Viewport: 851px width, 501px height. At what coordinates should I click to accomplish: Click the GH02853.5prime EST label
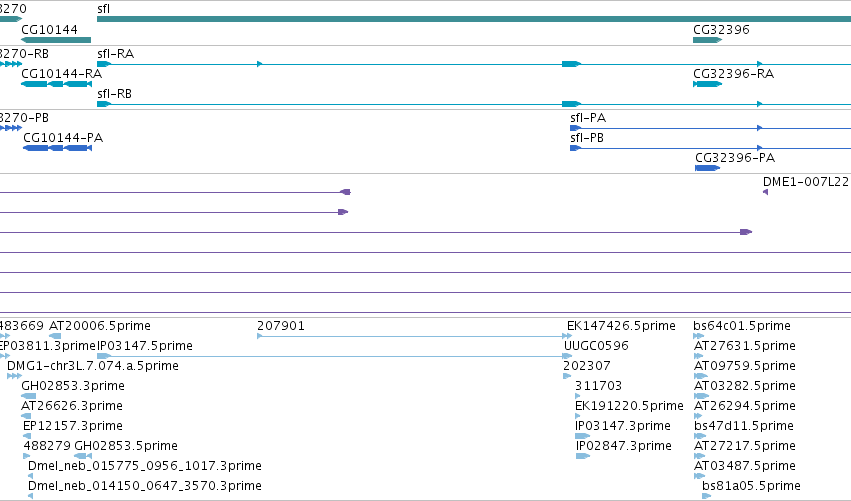coord(126,446)
